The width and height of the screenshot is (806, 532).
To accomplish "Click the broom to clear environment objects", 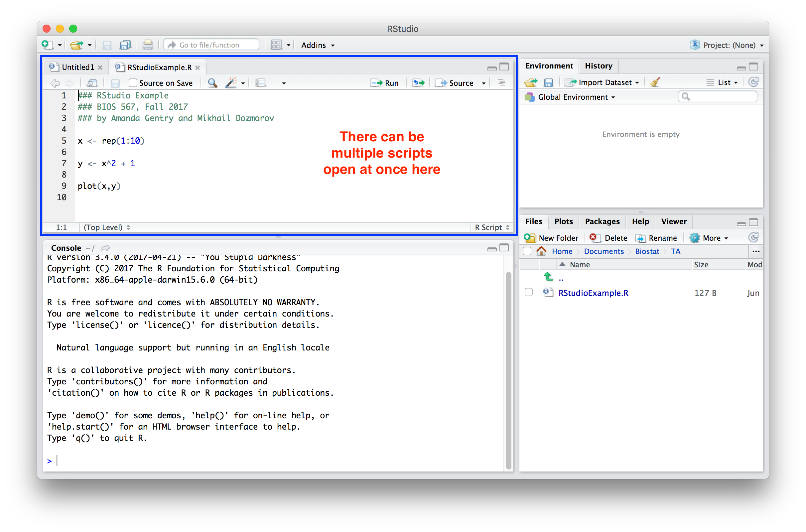I will coord(655,82).
